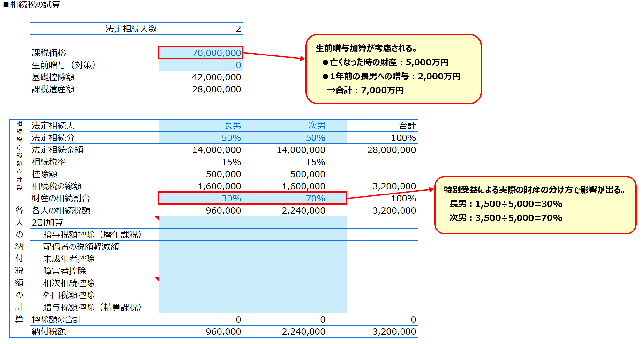Click the 合計 column header cell
This screenshot has height=344, width=644.
(x=382, y=126)
